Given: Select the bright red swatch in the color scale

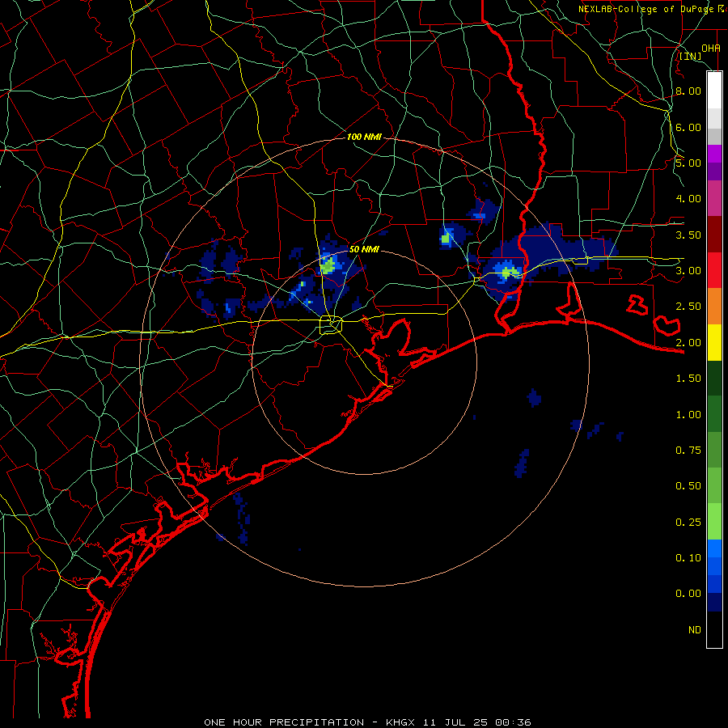Looking at the screenshot, I should click(x=714, y=270).
